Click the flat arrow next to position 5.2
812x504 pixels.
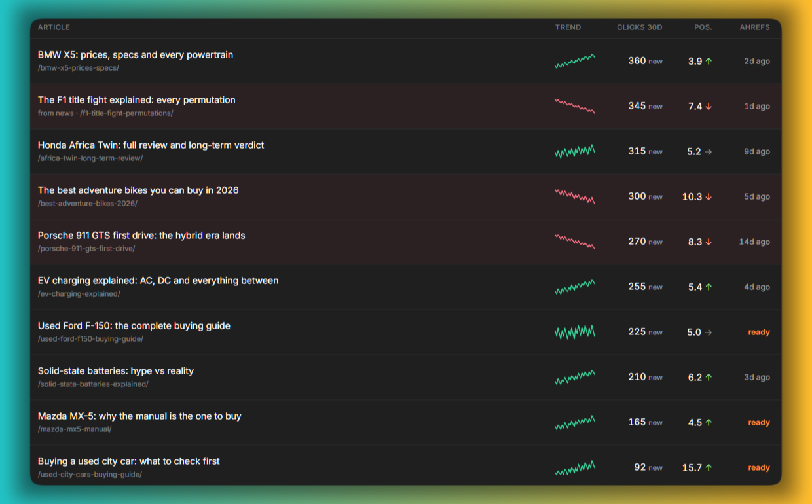click(709, 151)
